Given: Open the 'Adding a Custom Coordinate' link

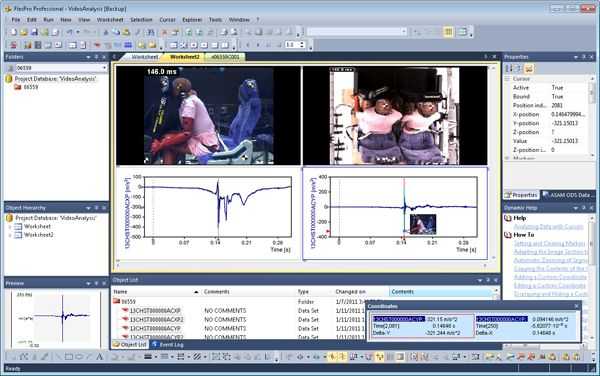Looking at the screenshot, I should (550, 277).
